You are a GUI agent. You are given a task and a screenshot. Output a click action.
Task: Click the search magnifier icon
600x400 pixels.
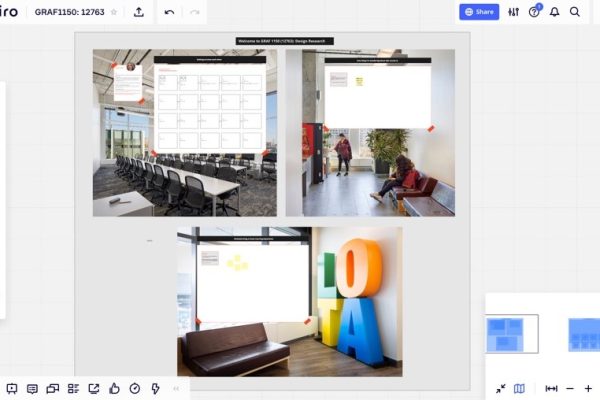point(575,12)
